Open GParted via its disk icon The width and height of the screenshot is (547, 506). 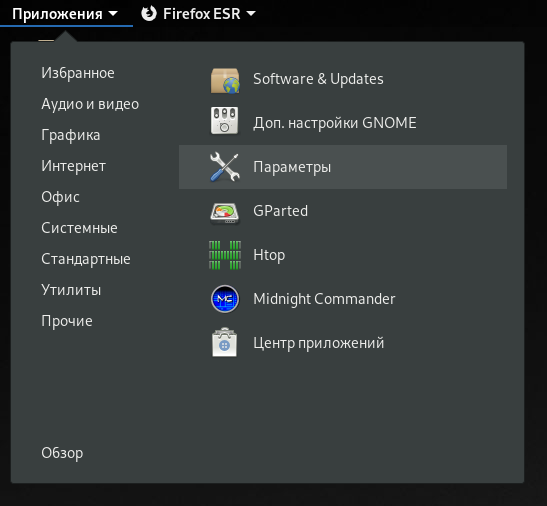(x=225, y=213)
